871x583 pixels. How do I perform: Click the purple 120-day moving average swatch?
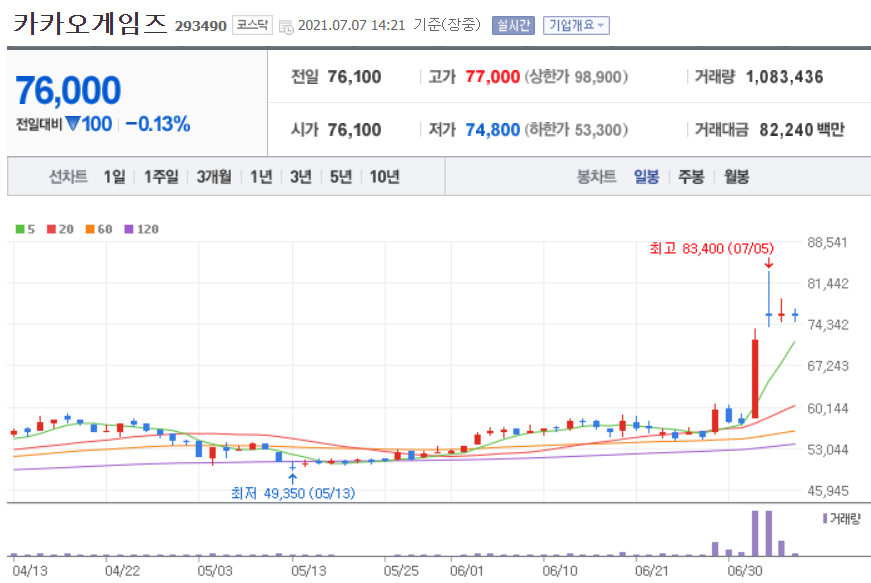point(129,229)
